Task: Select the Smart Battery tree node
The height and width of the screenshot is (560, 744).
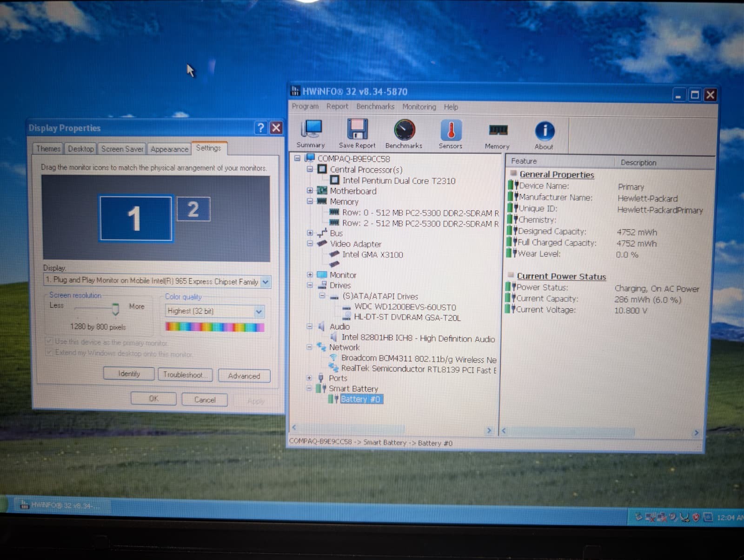Action: pyautogui.click(x=353, y=389)
